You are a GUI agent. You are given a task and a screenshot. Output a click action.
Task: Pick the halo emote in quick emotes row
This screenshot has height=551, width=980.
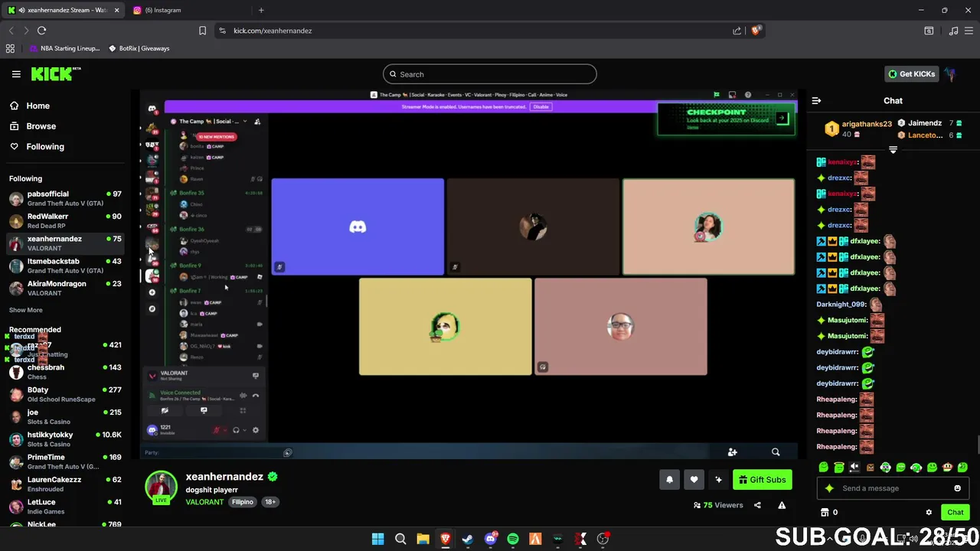[x=839, y=467]
